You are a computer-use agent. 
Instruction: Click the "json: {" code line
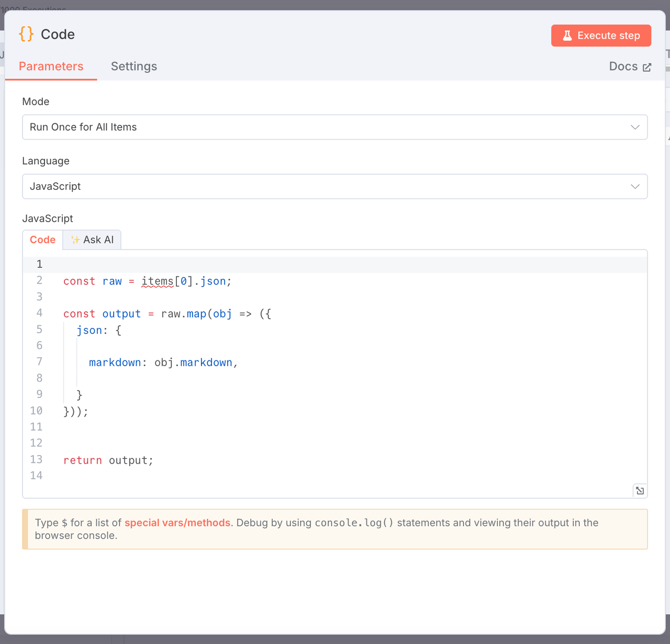[x=99, y=330]
